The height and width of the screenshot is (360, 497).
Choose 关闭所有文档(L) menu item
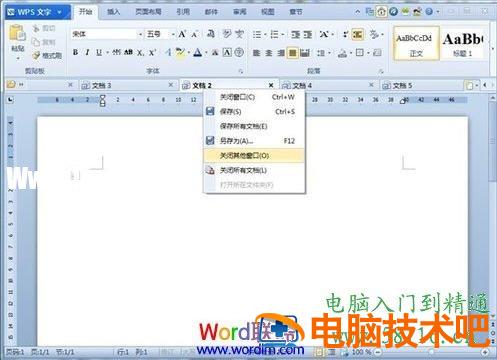(254, 170)
